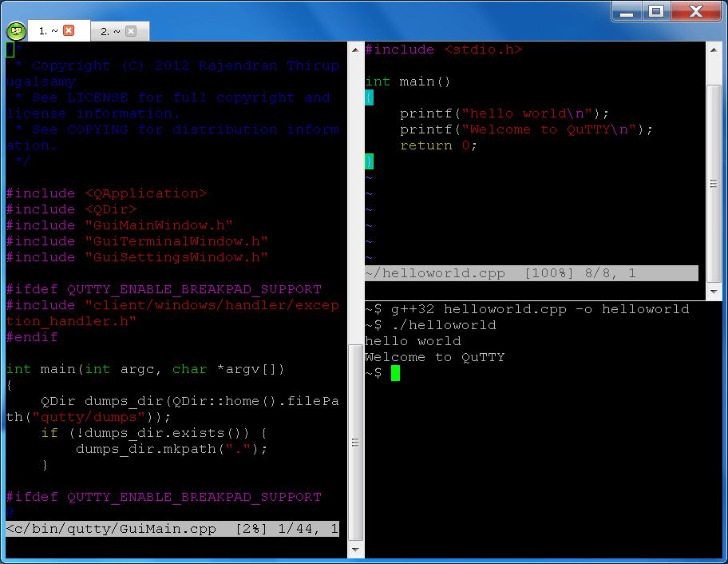
Task: Open the QuTTY green smiley system menu
Action: tap(15, 31)
